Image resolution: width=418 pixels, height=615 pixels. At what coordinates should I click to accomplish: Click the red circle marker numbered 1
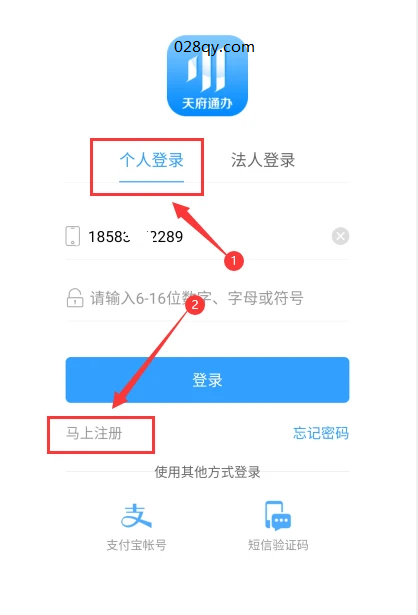(234, 261)
